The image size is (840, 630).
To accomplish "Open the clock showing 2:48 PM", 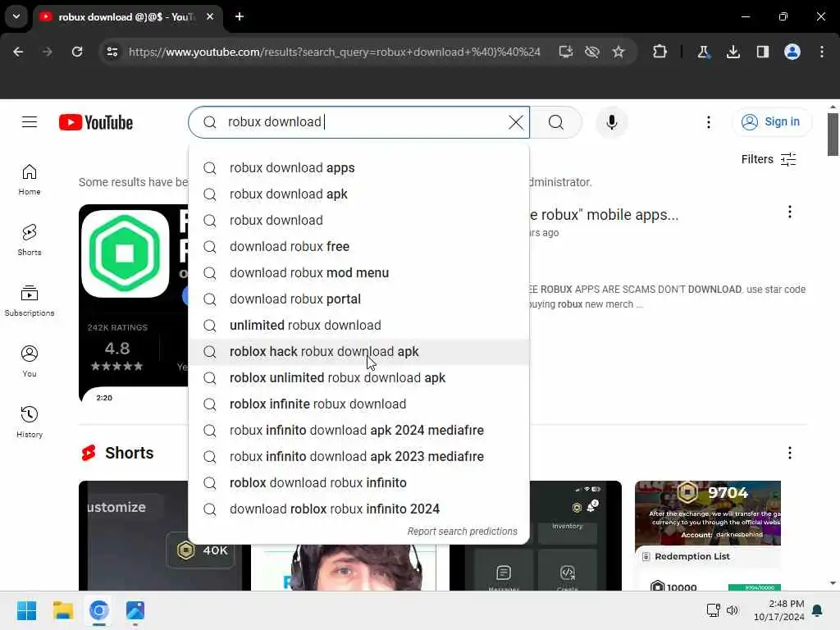I will 779,610.
